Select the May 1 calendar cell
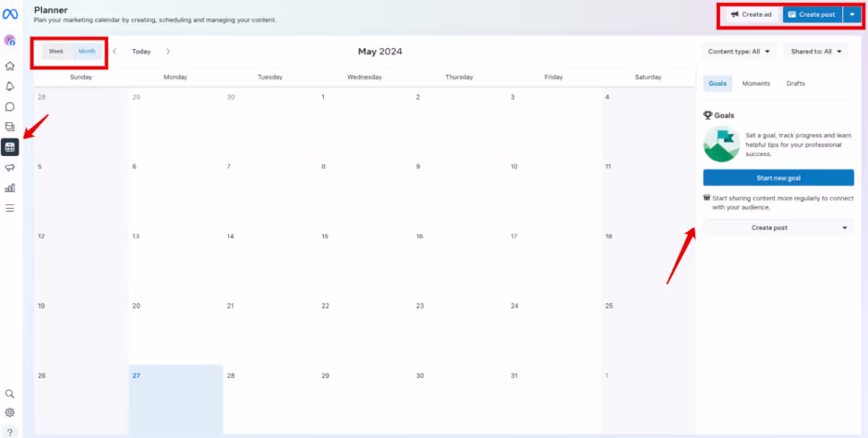The height and width of the screenshot is (438, 868). pos(364,122)
